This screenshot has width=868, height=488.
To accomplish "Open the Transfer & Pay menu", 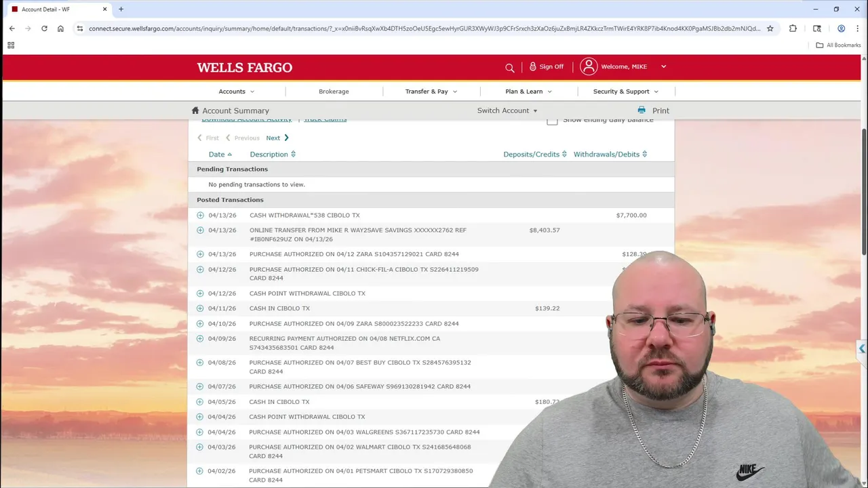I will pos(431,91).
